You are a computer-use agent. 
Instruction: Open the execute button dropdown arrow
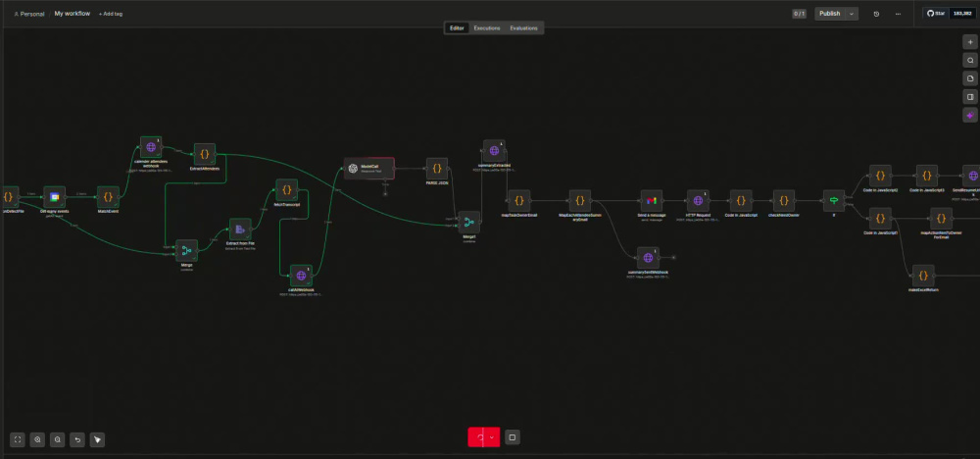493,437
